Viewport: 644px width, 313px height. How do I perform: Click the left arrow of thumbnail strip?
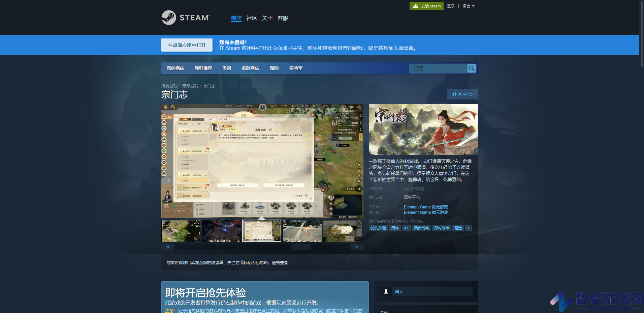167,247
